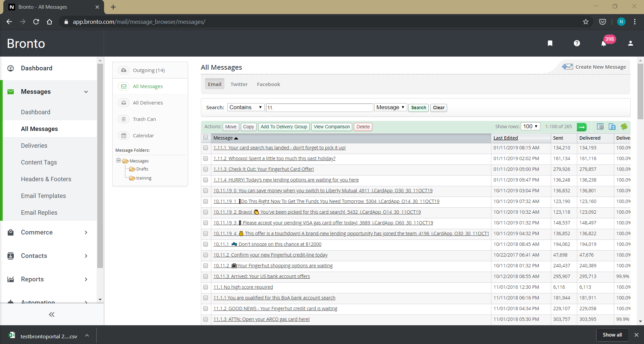The height and width of the screenshot is (344, 644).
Task: Switch to the Facebook tab
Action: [268, 84]
